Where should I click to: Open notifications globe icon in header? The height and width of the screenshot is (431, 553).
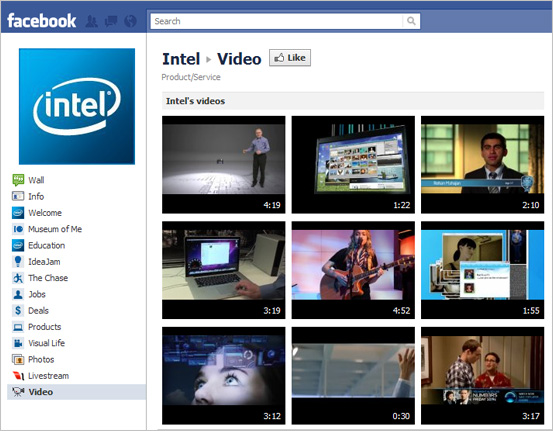[x=130, y=22]
